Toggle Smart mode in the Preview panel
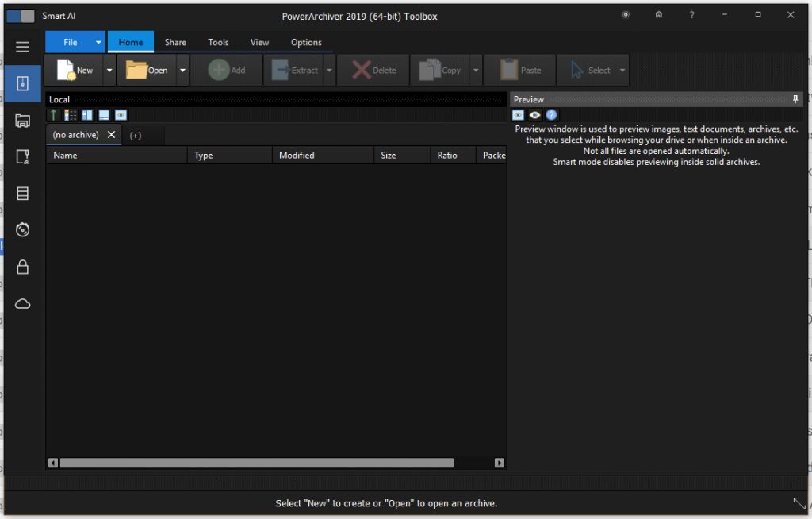This screenshot has width=812, height=519. [x=518, y=115]
